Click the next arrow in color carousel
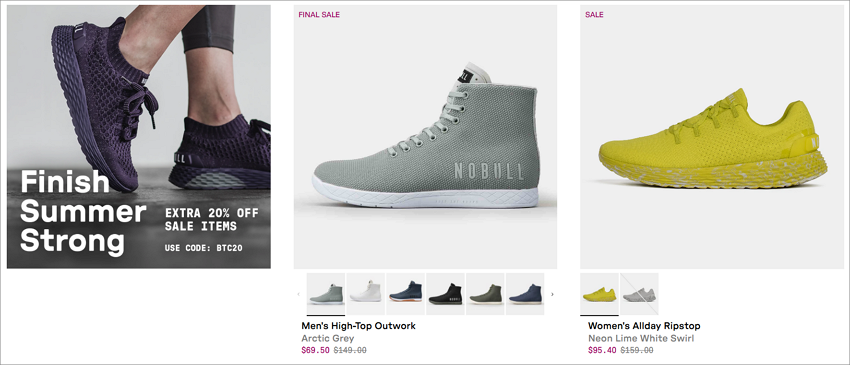This screenshot has height=365, width=850. pos(552,294)
